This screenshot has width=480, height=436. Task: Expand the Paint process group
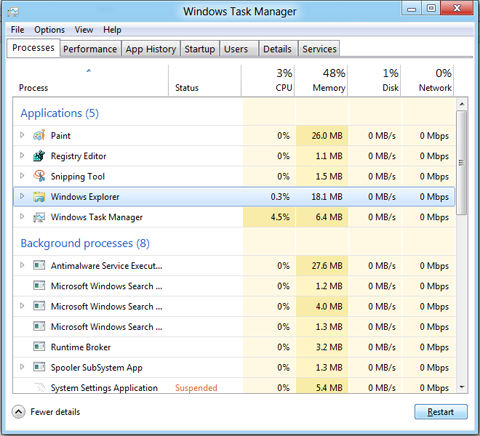pyautogui.click(x=22, y=135)
